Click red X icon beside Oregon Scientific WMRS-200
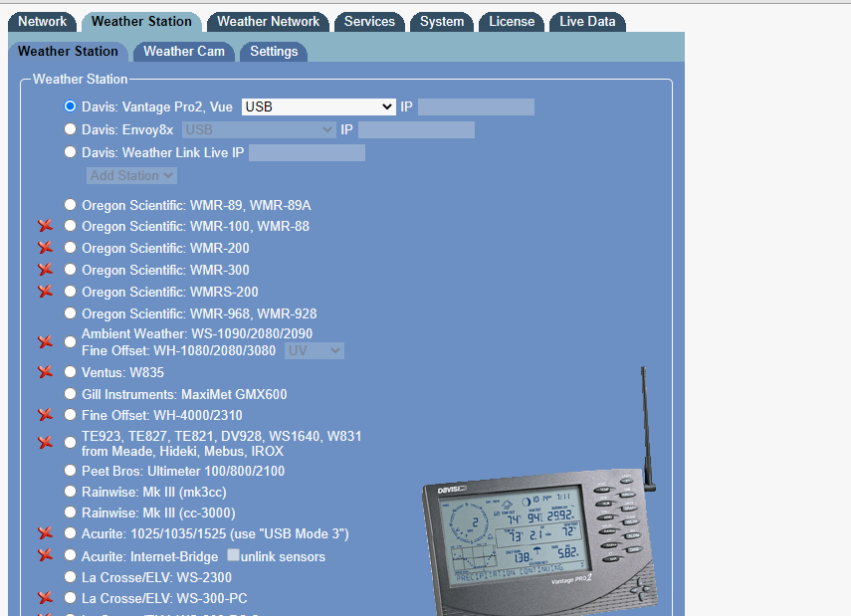This screenshot has width=851, height=616. click(45, 292)
